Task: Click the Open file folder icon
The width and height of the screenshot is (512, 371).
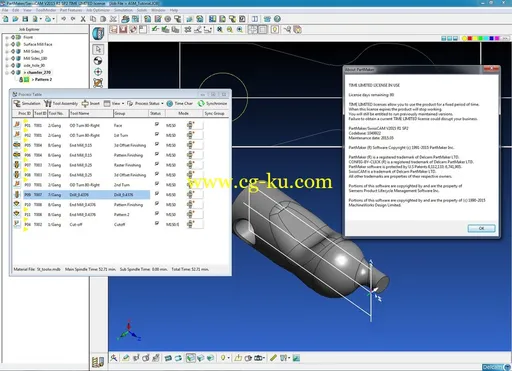Action: point(15,19)
